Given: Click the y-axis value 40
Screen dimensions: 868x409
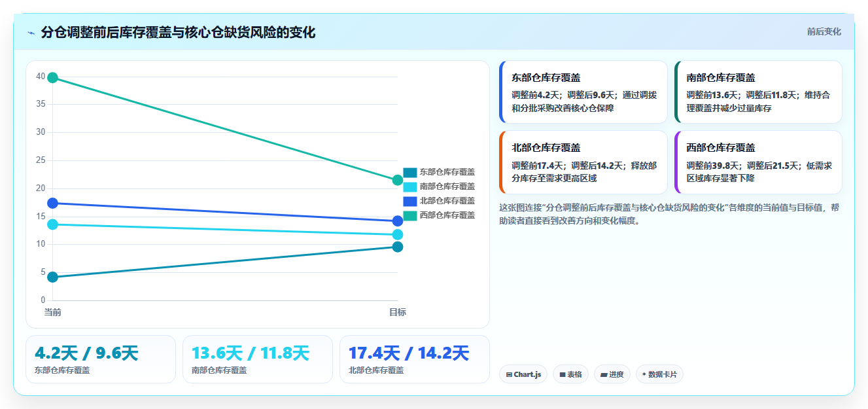Looking at the screenshot, I should coord(41,77).
